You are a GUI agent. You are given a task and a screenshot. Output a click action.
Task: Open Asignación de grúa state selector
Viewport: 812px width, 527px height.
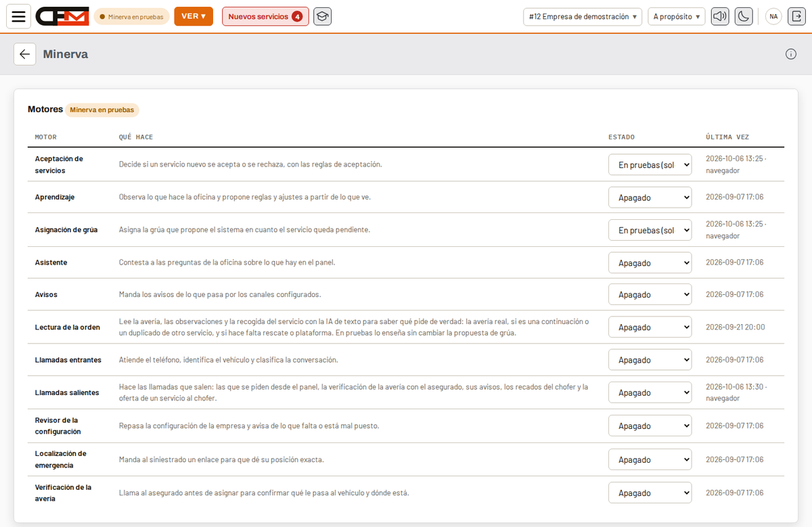(650, 230)
